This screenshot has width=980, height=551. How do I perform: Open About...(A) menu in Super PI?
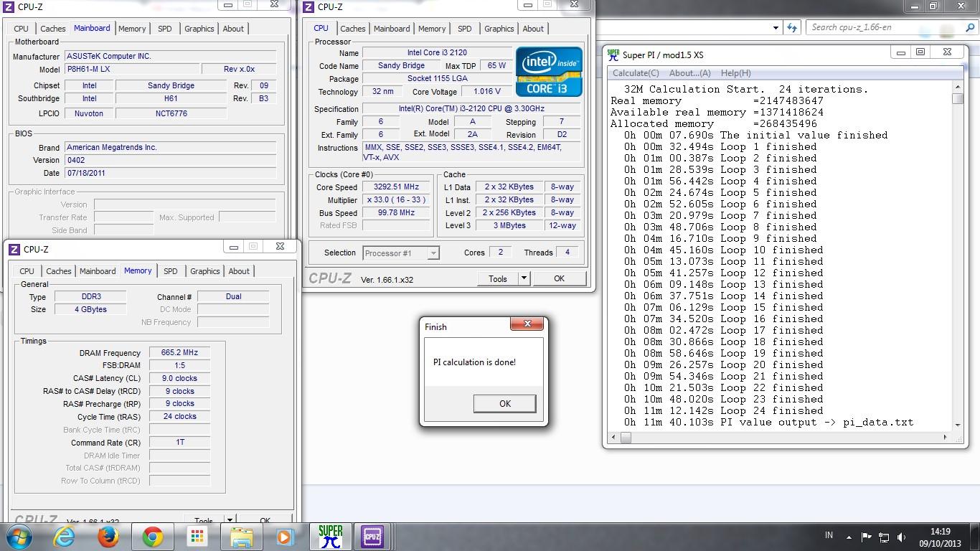pos(690,73)
